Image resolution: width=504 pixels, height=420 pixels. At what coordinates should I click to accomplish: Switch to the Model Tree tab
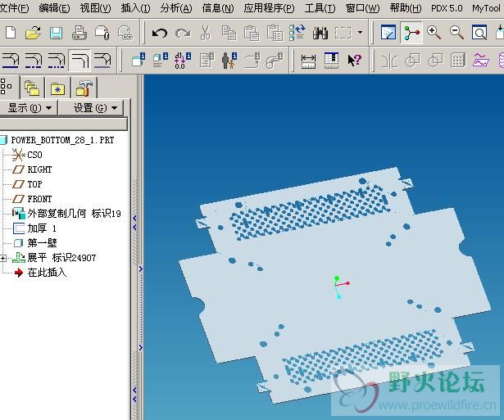point(7,87)
